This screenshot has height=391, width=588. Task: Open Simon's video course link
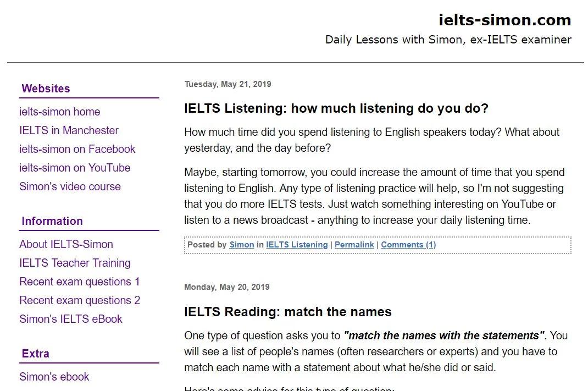point(70,186)
